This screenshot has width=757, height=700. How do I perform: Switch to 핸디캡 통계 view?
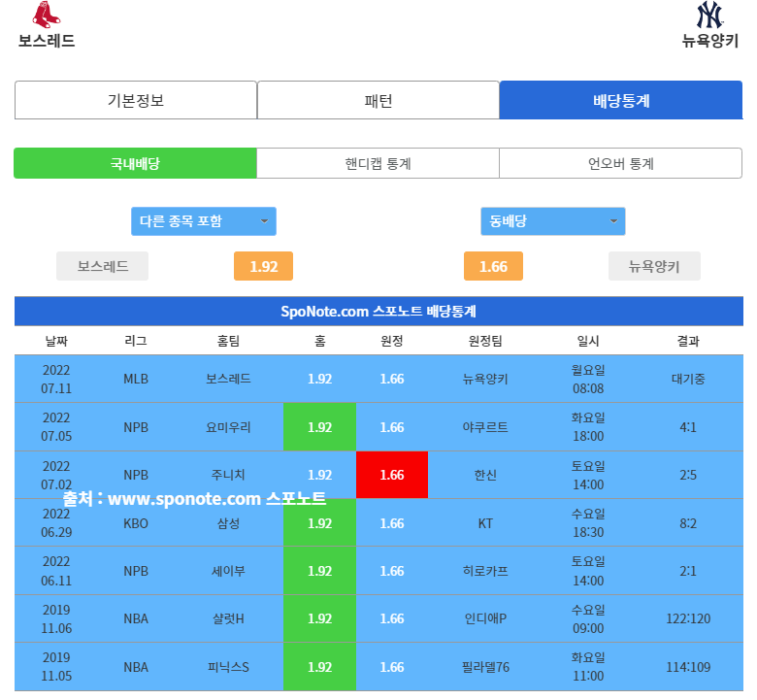coord(378,163)
